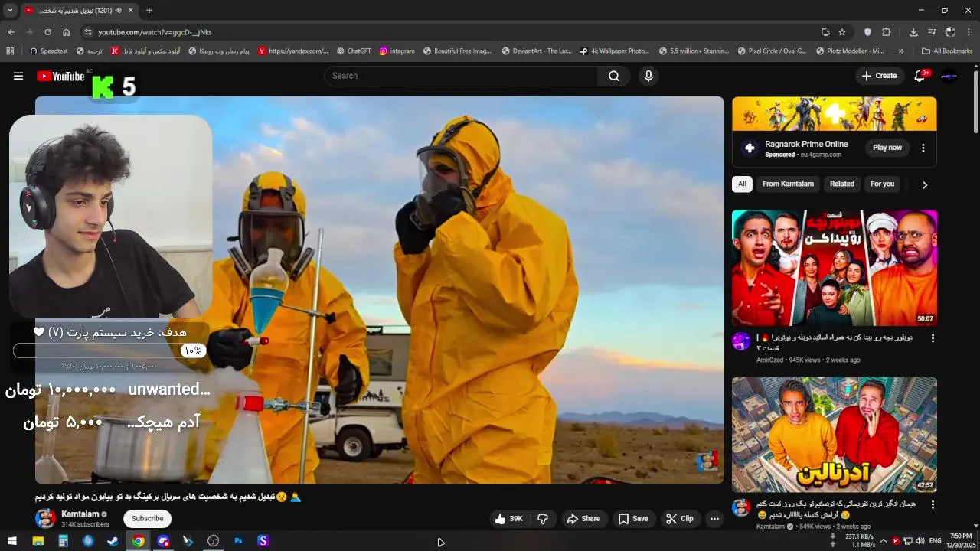Click the Create button
The height and width of the screenshot is (551, 980).
click(879, 76)
